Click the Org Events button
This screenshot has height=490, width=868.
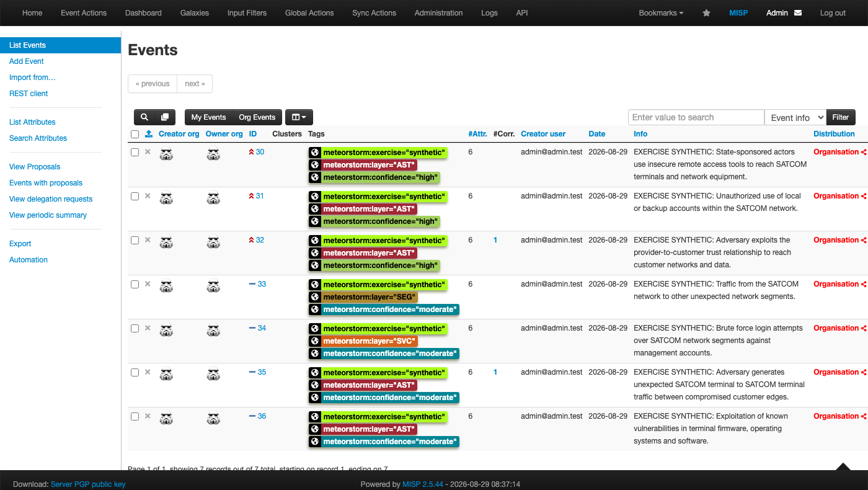[257, 117]
